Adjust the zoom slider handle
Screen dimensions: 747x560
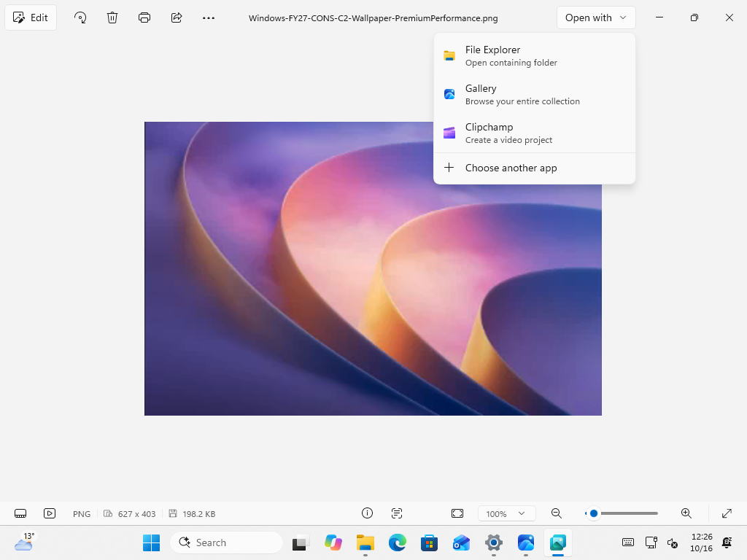[x=594, y=513]
